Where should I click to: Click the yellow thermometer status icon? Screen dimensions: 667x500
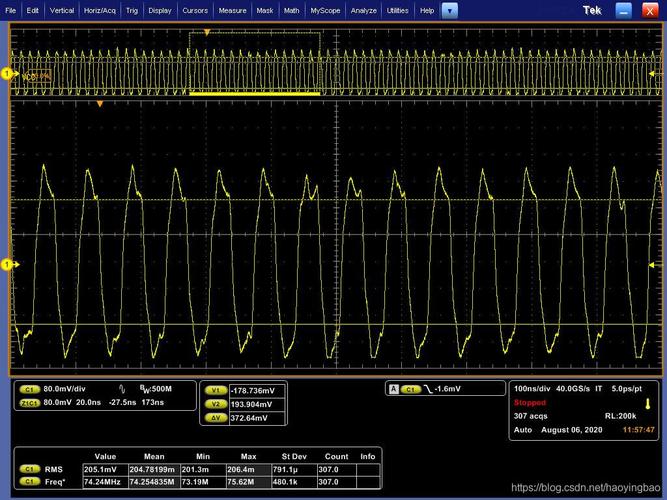point(648,404)
